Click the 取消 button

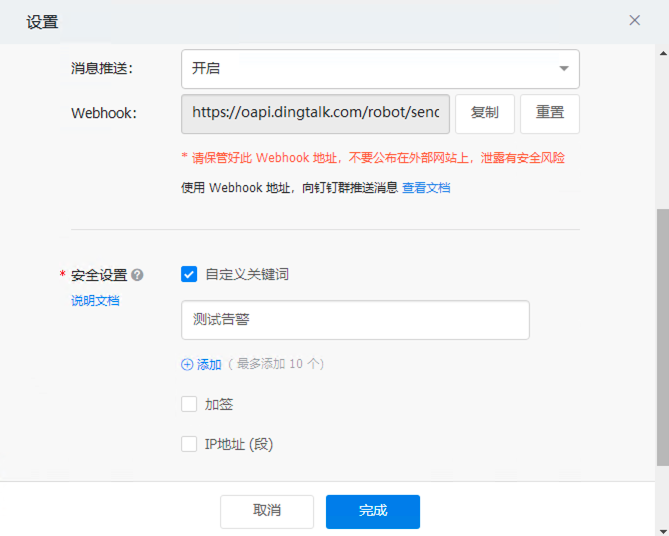click(x=267, y=511)
